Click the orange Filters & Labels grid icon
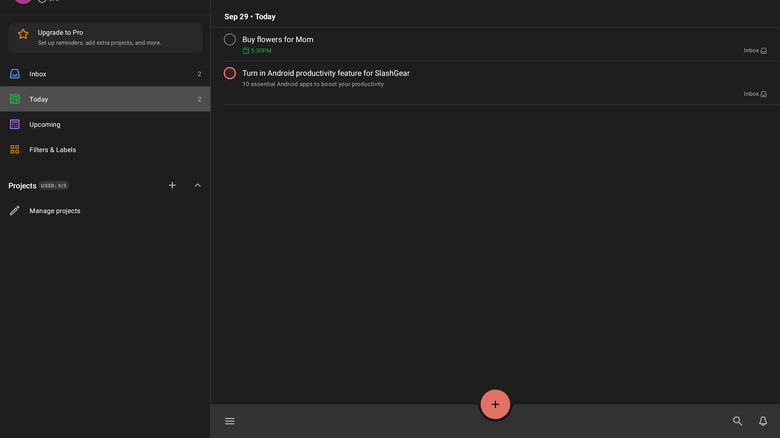This screenshot has width=780, height=438. 14,149
